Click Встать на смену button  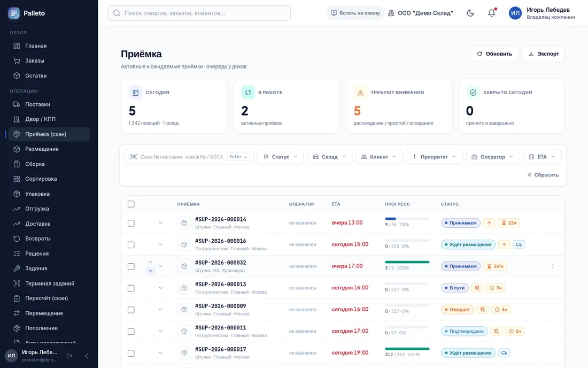[355, 13]
